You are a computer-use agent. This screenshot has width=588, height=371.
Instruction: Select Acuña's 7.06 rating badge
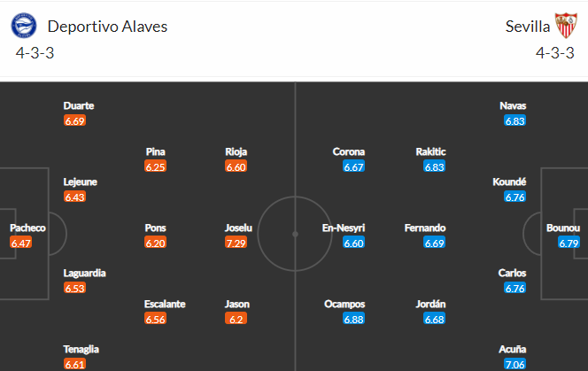(514, 364)
